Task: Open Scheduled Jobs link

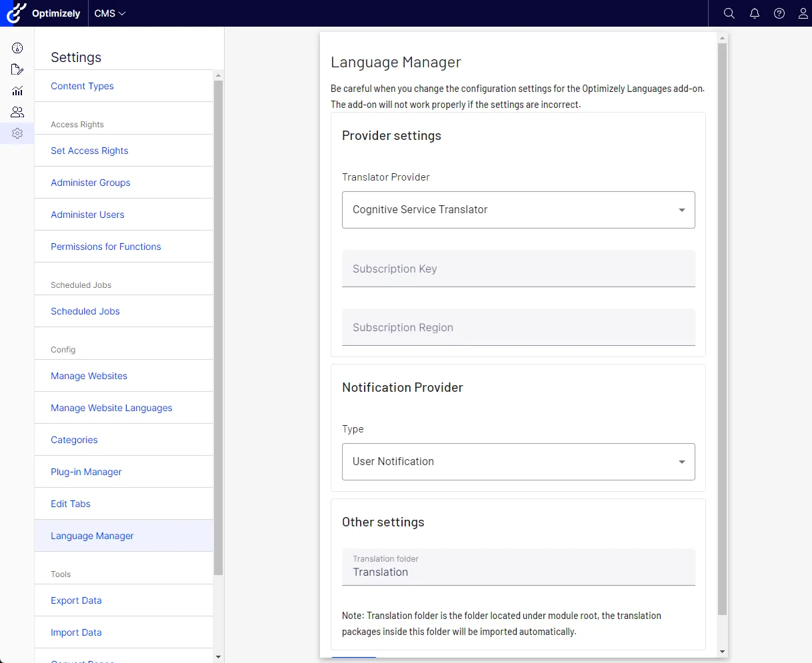Action: click(85, 311)
